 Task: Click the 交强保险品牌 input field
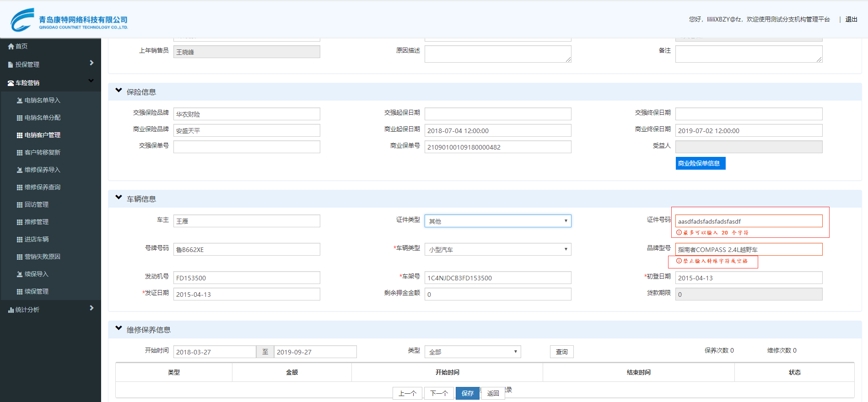247,114
